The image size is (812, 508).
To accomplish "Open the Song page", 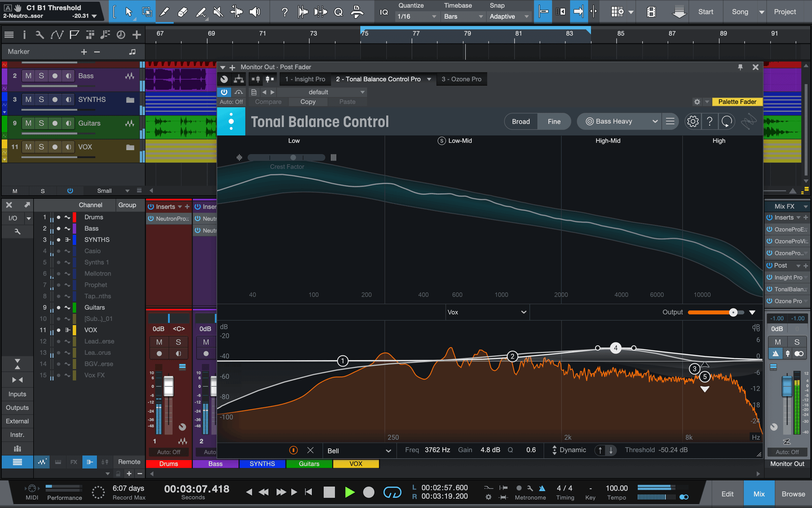I will (x=740, y=12).
